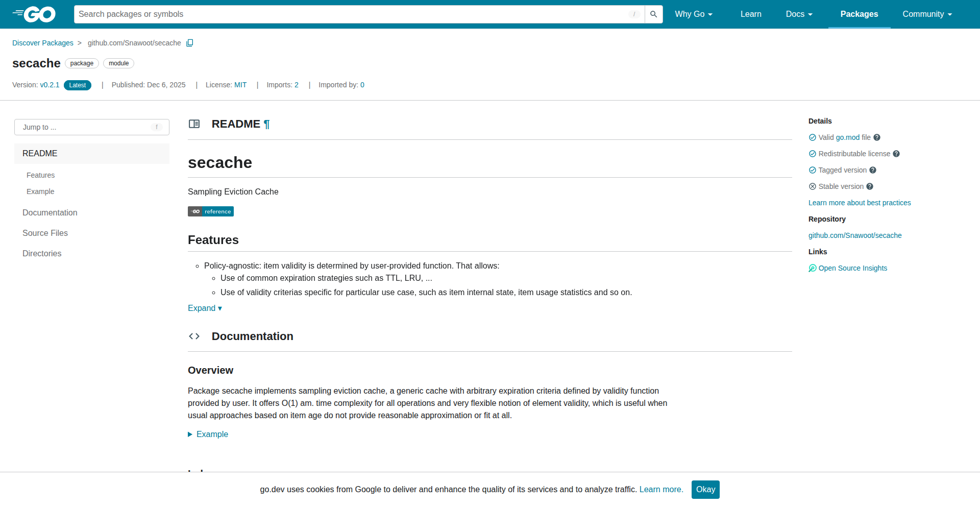This screenshot has height=507, width=980.
Task: Click the Documentation code brackets icon
Action: pos(194,336)
